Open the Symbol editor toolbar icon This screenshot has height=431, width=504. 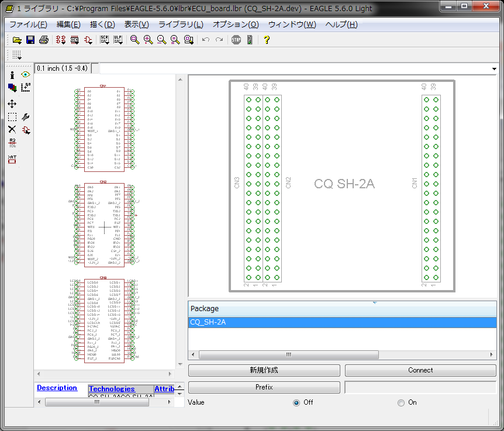(88, 40)
